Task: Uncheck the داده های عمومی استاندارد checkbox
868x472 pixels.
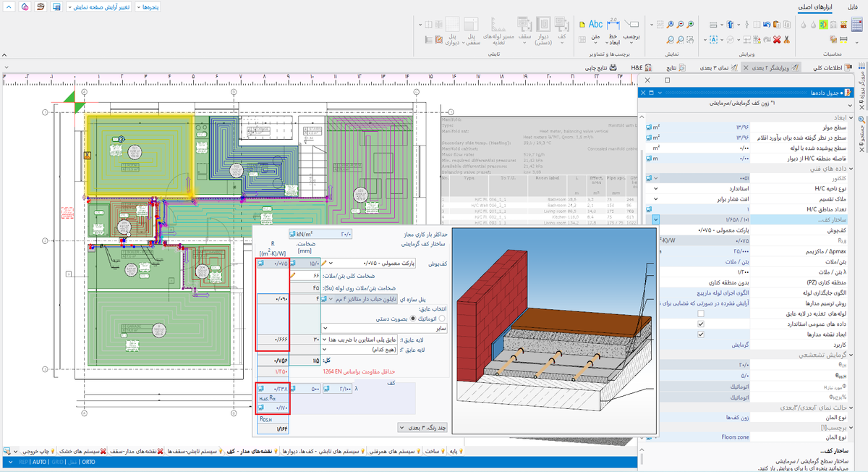Action: [700, 324]
